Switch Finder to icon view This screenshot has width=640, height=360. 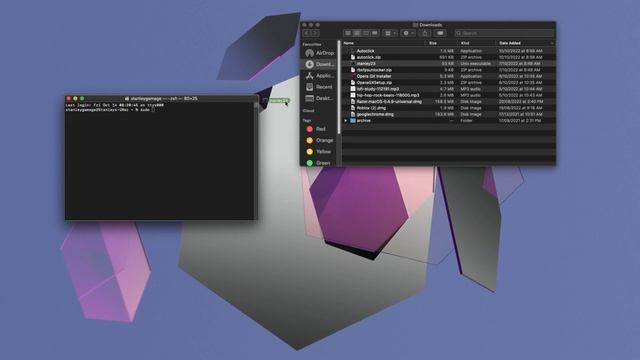[348, 33]
